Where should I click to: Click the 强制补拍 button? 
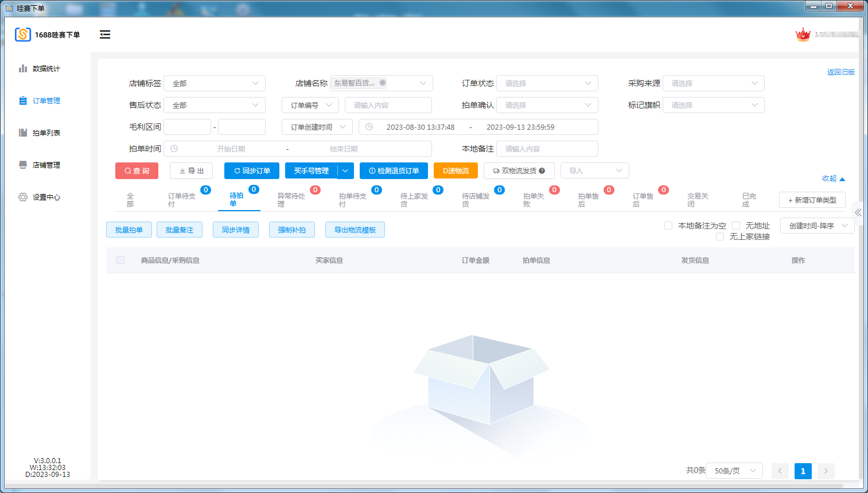point(292,230)
